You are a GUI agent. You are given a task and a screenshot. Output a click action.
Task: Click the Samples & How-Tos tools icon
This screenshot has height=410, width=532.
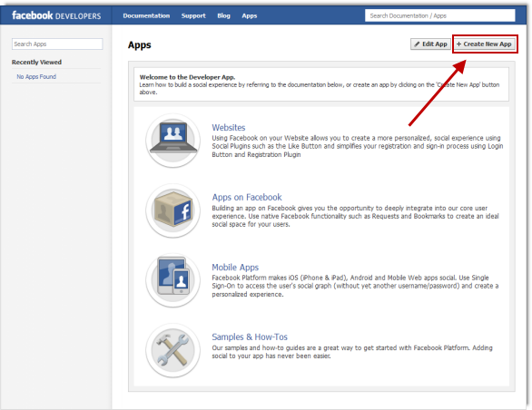[173, 350]
